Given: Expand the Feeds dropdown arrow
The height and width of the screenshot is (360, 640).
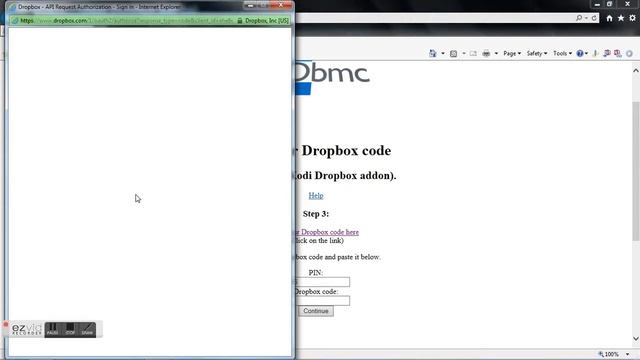Looking at the screenshot, I should 464,53.
